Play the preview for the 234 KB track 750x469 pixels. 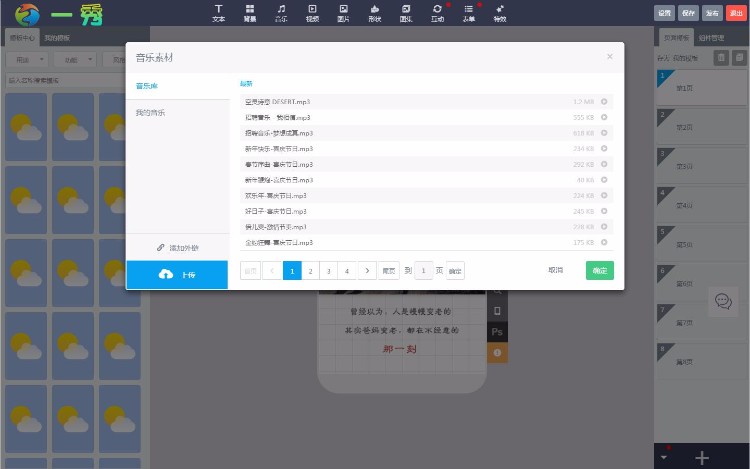tap(604, 148)
